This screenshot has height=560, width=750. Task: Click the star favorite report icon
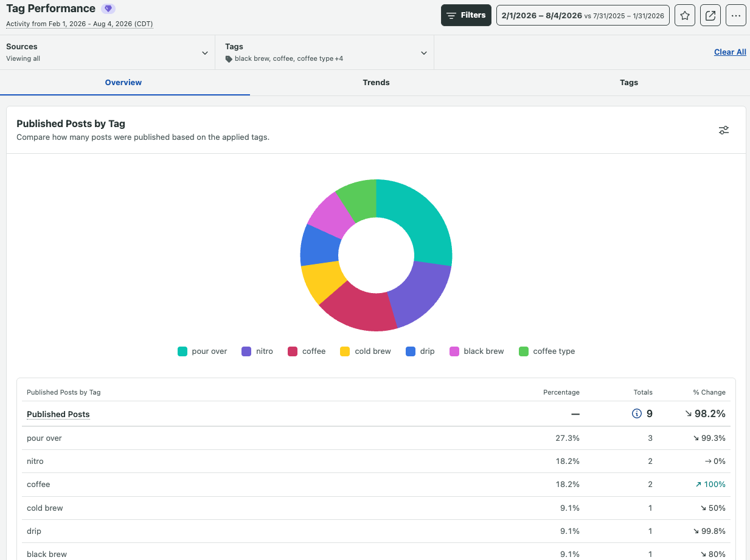[685, 15]
